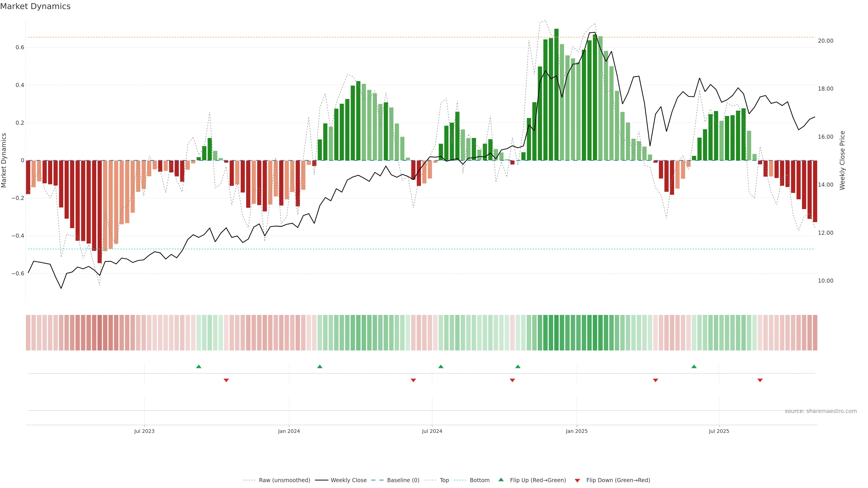Click the first green flip-up triangle marker
868x488 pixels.
198,366
